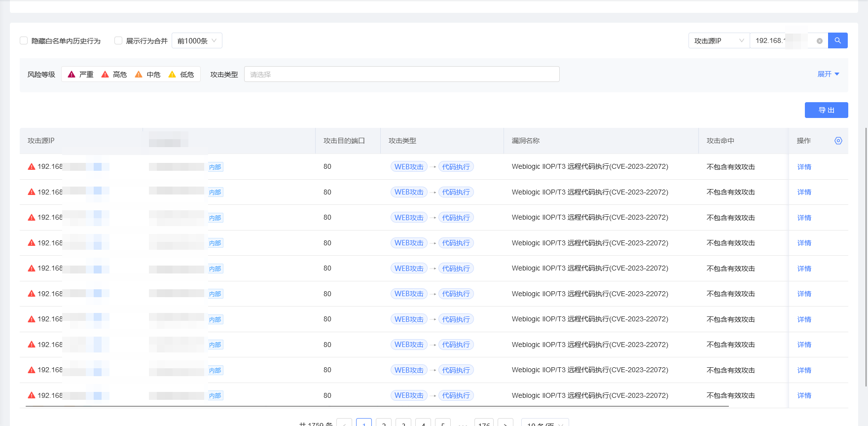The height and width of the screenshot is (426, 868).
Task: Enable 展示行为合并 checkbox
Action: [118, 40]
